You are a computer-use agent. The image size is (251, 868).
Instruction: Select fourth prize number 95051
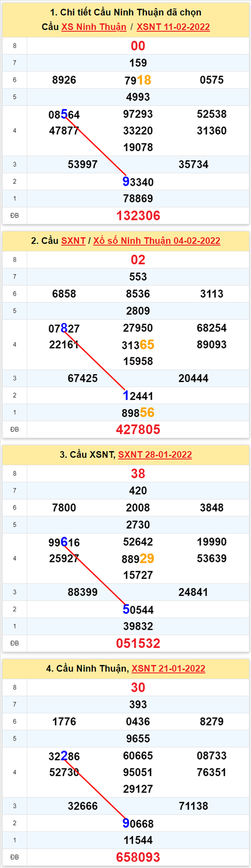click(x=138, y=772)
